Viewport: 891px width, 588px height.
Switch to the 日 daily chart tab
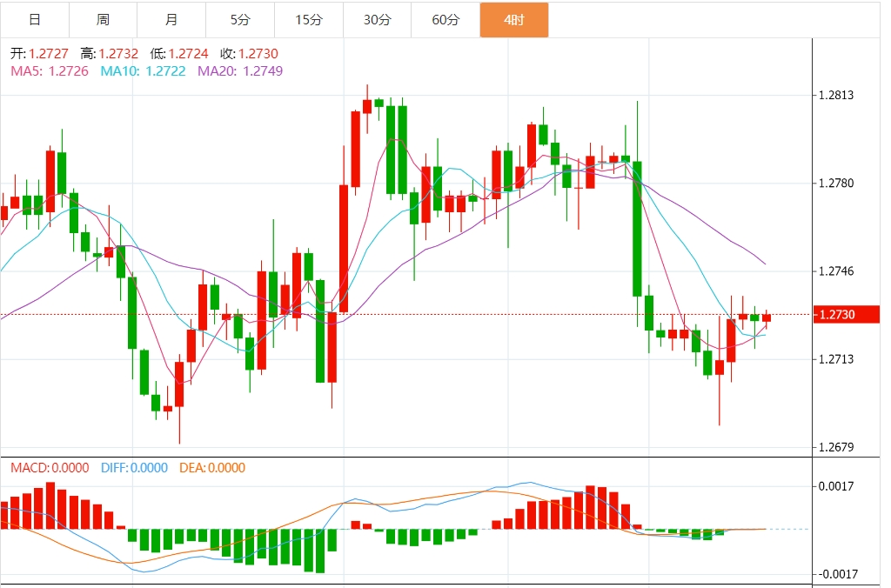35,20
